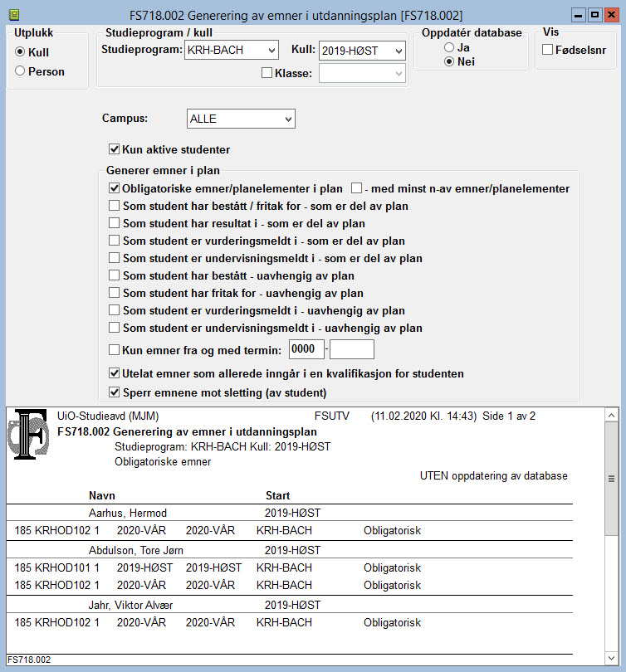This screenshot has height=672, width=626.
Task: Check vurderingsmeldt i - som er del av plan
Action: click(x=114, y=241)
